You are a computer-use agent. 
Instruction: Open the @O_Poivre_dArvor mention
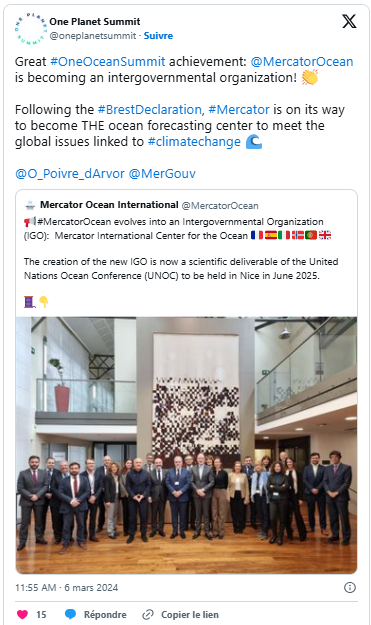click(70, 173)
